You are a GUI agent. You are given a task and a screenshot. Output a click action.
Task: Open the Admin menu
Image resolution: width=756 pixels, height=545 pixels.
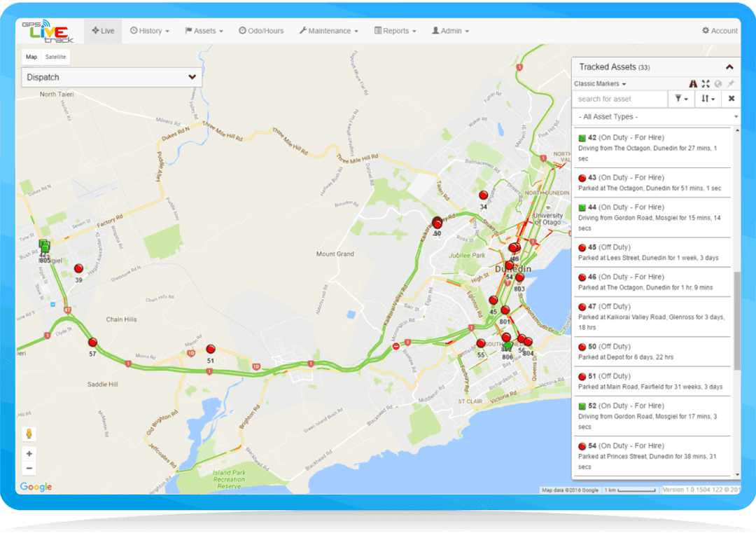[x=449, y=30]
